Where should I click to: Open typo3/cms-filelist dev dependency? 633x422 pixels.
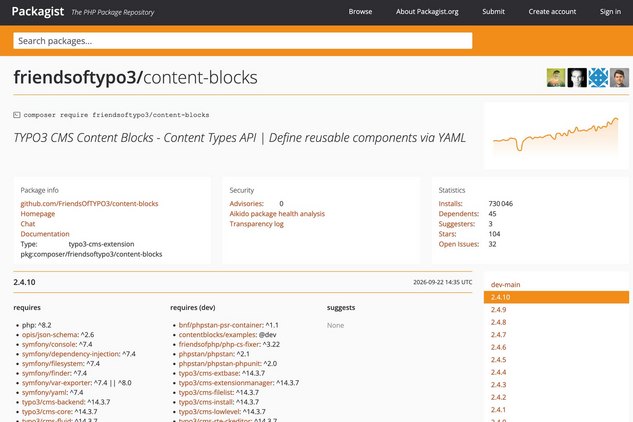pyautogui.click(x=206, y=392)
